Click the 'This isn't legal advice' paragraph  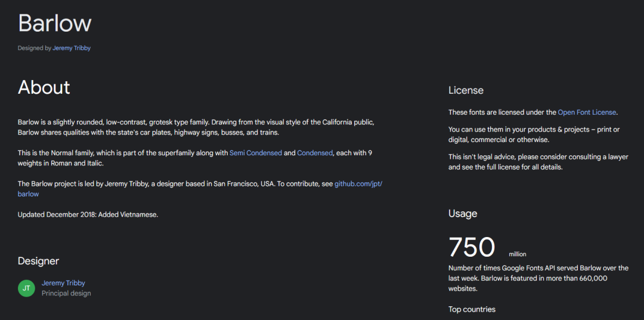coord(538,162)
